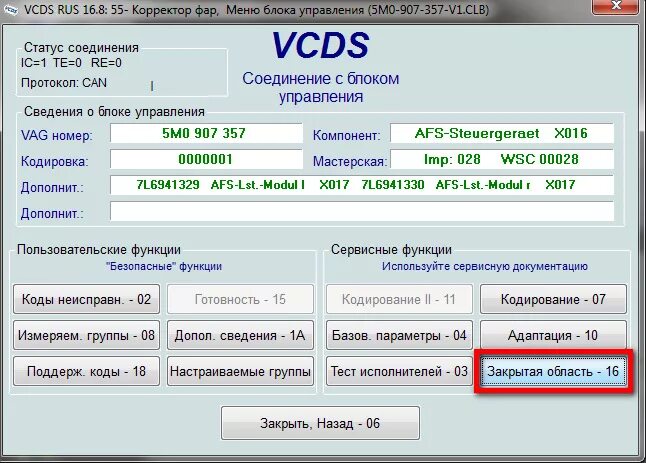Click 'Протокол: CAN' status text

tap(64, 83)
